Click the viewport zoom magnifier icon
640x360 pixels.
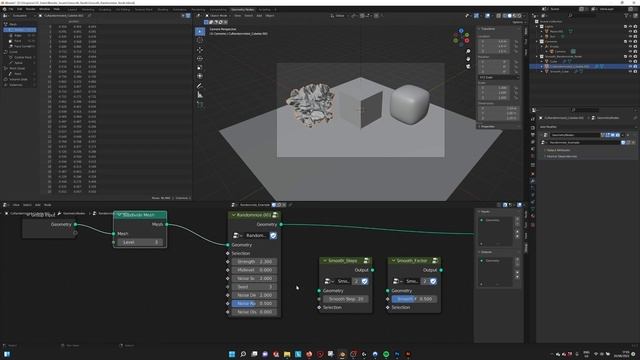pos(468,51)
